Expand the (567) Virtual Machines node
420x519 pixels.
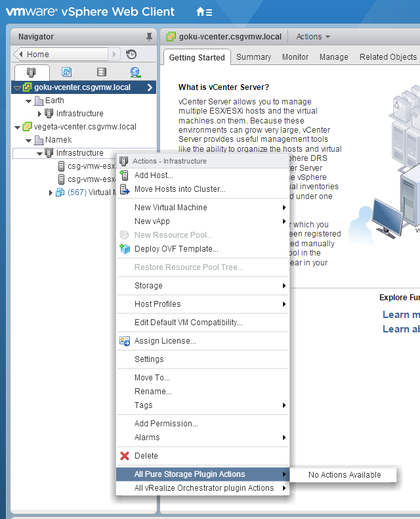(x=51, y=192)
